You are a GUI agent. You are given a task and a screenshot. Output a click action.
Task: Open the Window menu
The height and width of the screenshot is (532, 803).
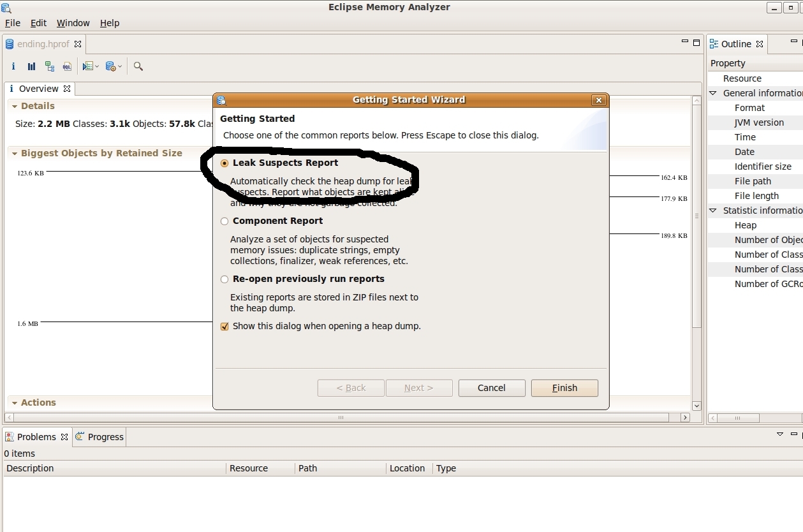73,23
